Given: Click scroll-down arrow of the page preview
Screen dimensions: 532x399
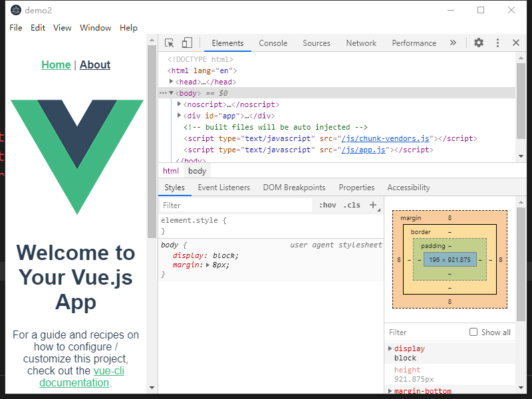Looking at the screenshot, I should (x=152, y=388).
